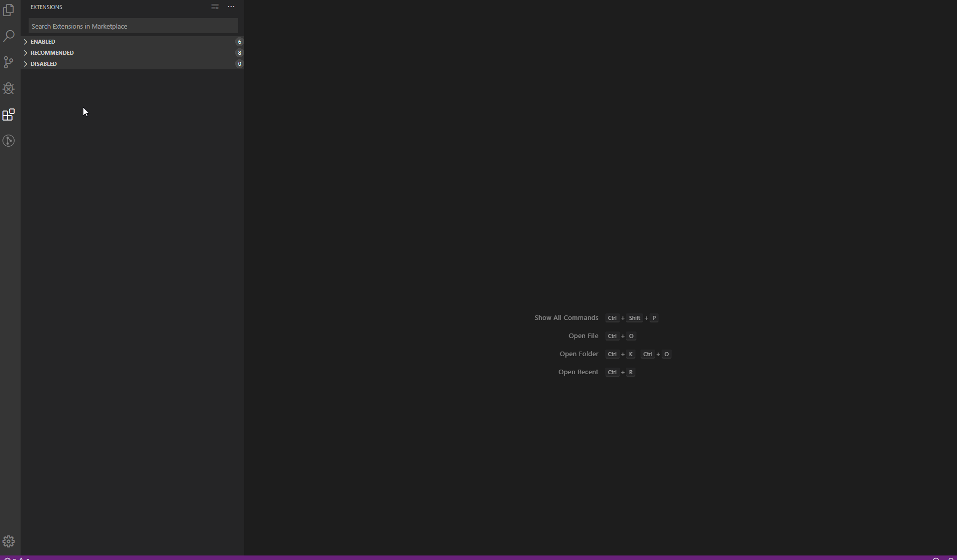The height and width of the screenshot is (560, 957).
Task: Open the Source Control view
Action: pyautogui.click(x=9, y=62)
